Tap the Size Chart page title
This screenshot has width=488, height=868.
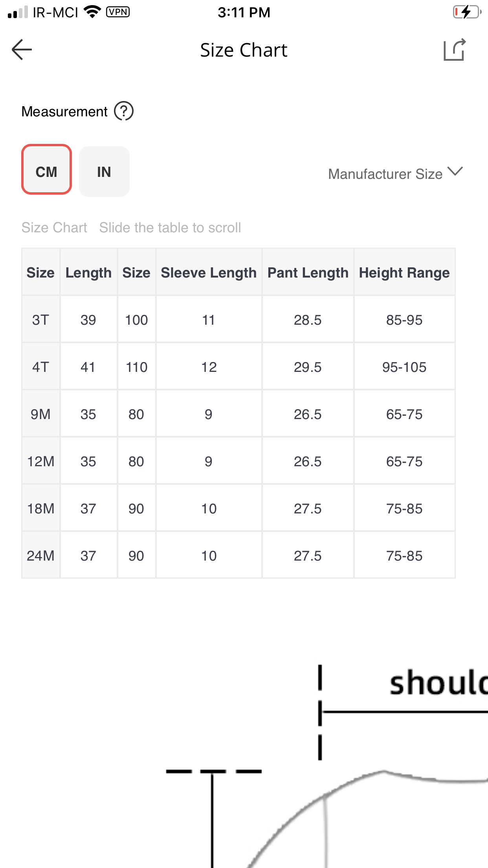coord(244,50)
